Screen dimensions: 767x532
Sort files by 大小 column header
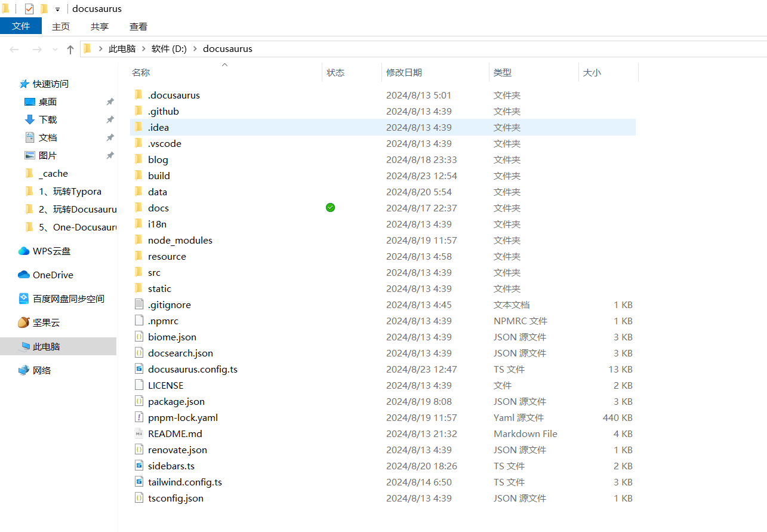tap(608, 72)
